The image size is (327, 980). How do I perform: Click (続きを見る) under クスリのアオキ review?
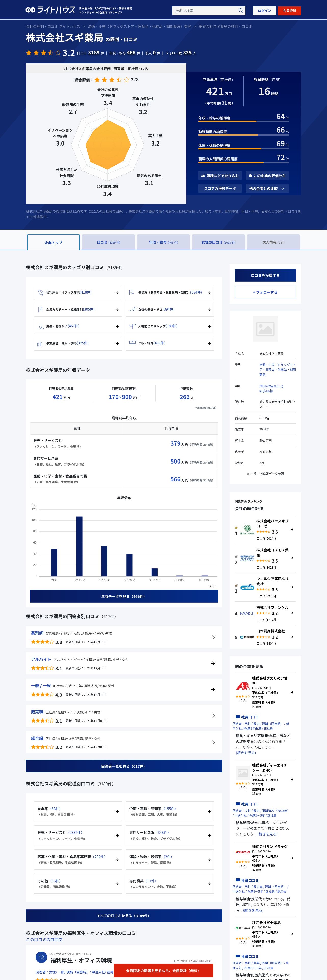[246, 753]
